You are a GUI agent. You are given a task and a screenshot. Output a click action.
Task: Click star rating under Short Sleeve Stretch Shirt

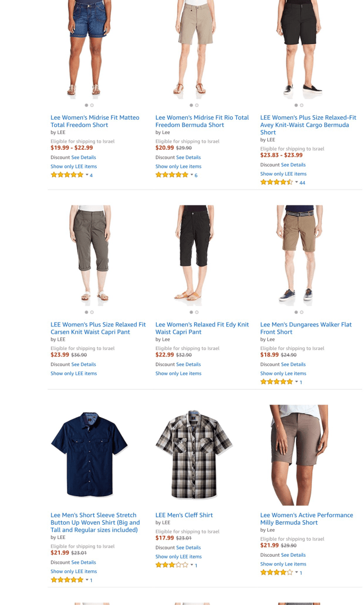pyautogui.click(x=67, y=580)
